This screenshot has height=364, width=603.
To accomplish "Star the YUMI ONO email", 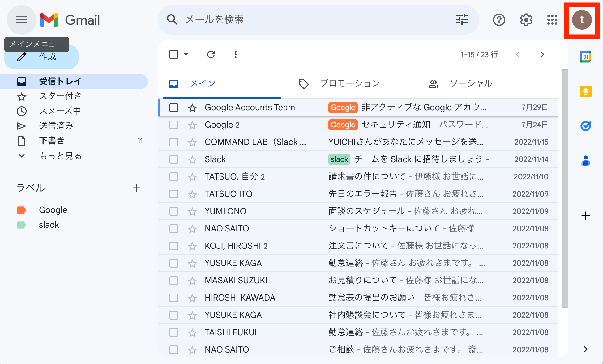I will [x=192, y=212].
